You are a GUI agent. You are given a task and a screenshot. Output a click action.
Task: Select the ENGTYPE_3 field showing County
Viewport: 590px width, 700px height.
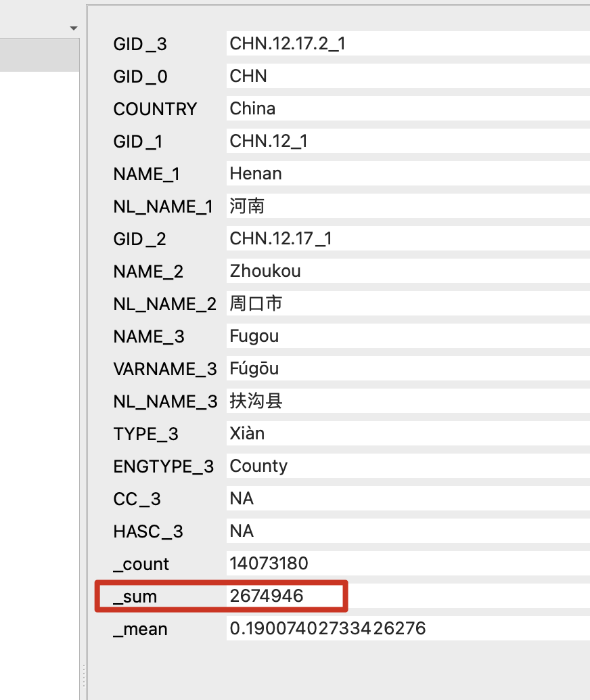click(406, 466)
